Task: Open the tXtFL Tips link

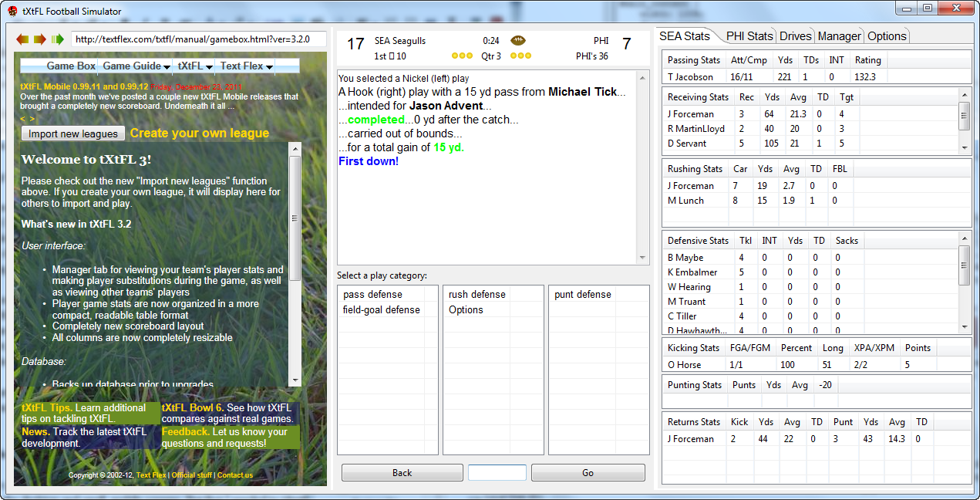Action: 46,407
